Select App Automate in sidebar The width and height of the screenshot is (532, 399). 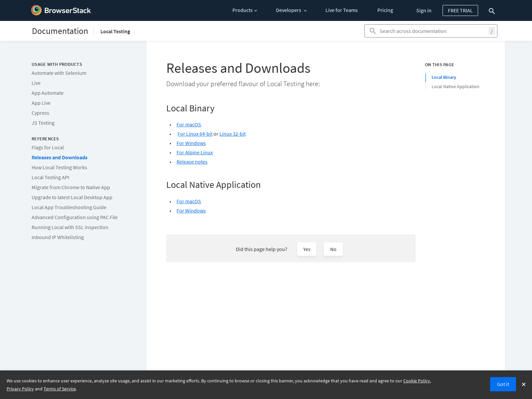click(x=48, y=93)
